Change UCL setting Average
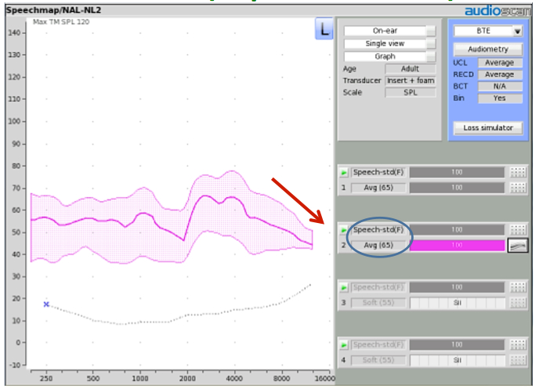The height and width of the screenshot is (392, 539). [x=500, y=63]
